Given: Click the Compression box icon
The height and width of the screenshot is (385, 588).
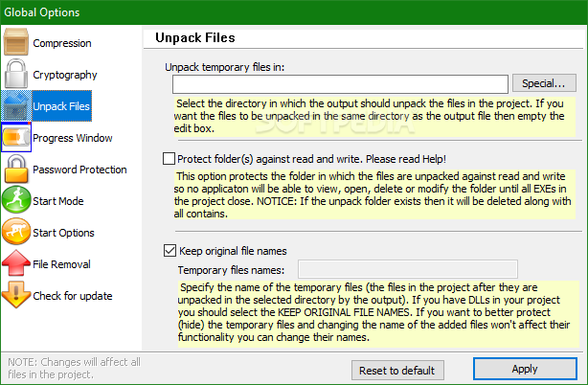Looking at the screenshot, I should click(x=15, y=42).
